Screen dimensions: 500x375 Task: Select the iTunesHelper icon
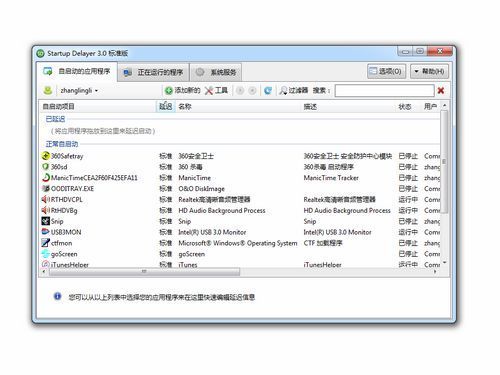point(45,264)
